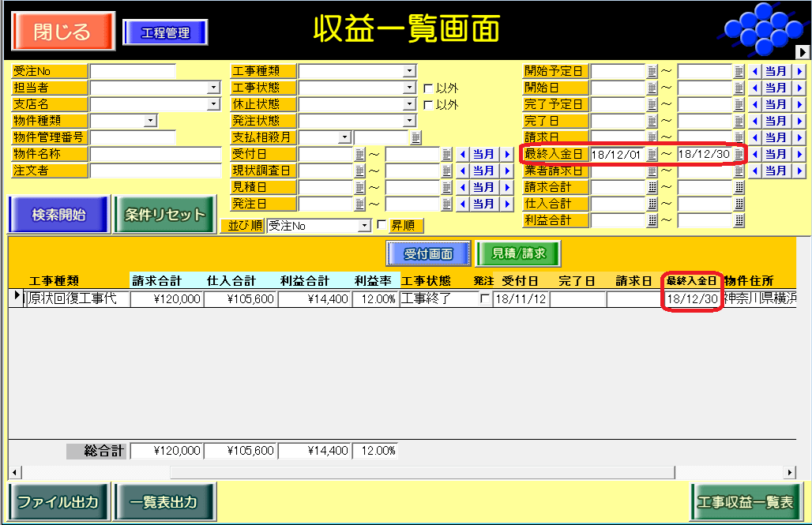Enable 以外 checkbox beside 工事状態
The image size is (812, 525).
pos(428,88)
